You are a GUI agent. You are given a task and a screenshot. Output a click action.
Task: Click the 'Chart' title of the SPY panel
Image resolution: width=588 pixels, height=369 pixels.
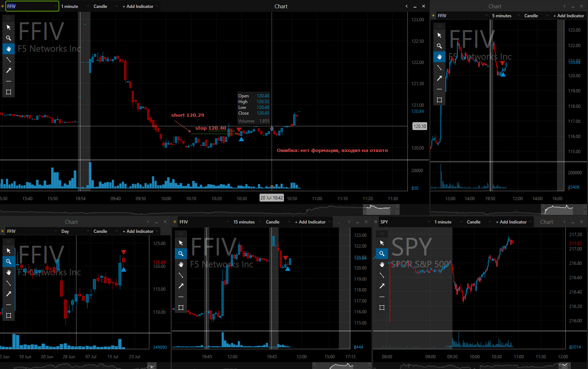546,222
